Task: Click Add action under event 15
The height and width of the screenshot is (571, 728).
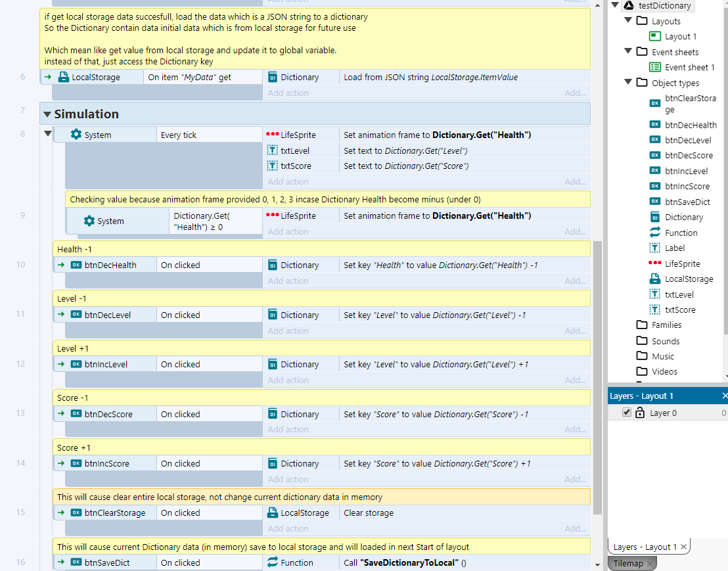Action: pos(288,529)
